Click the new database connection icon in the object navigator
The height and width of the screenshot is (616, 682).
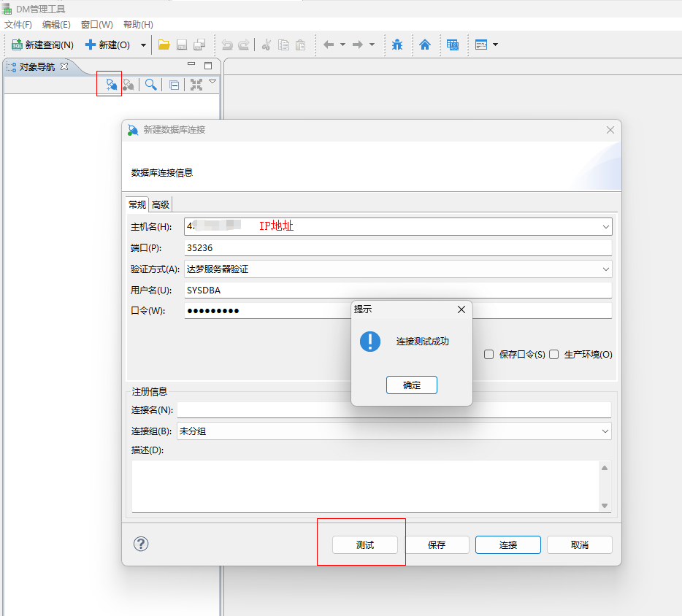tap(110, 85)
